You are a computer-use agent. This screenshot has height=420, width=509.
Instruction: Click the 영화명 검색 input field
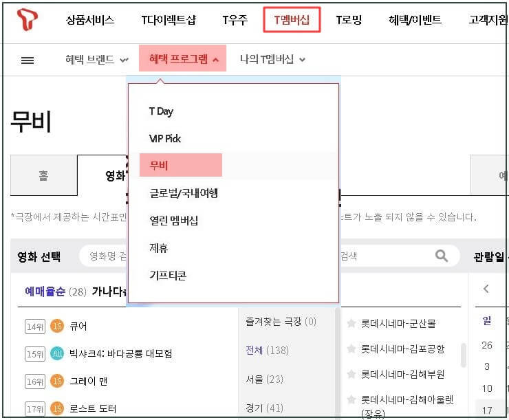[x=104, y=256]
